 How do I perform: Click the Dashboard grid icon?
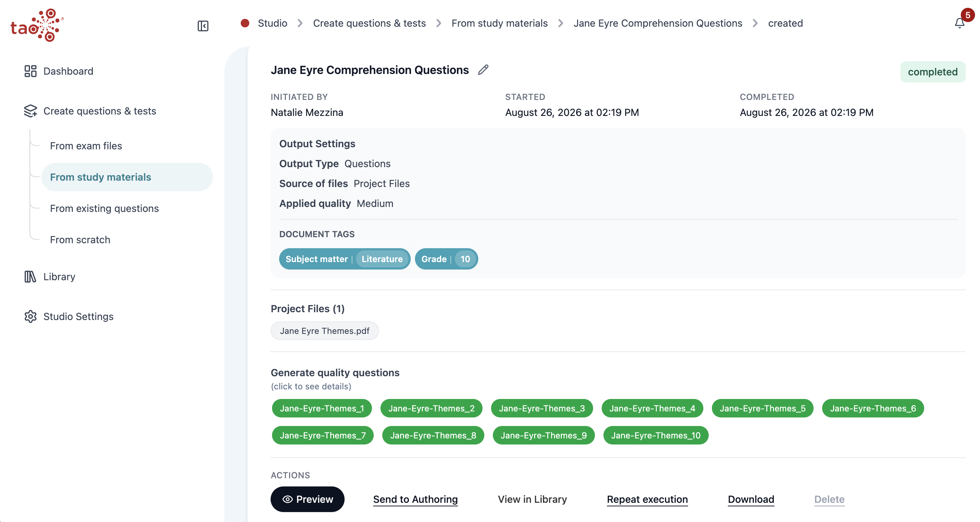tap(31, 71)
